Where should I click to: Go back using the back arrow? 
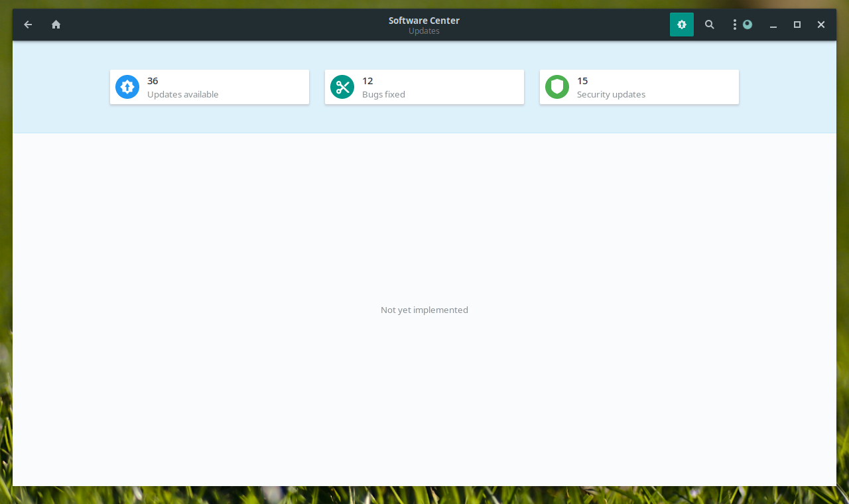pyautogui.click(x=28, y=25)
